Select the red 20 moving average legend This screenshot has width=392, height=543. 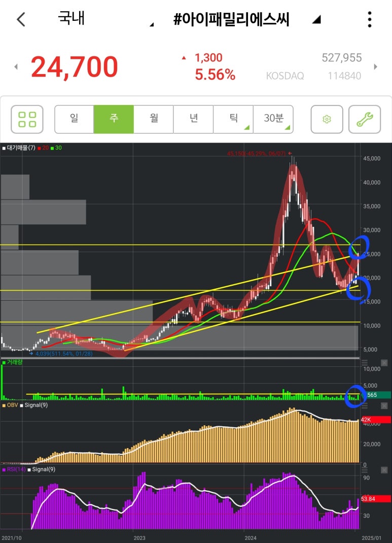(x=43, y=148)
